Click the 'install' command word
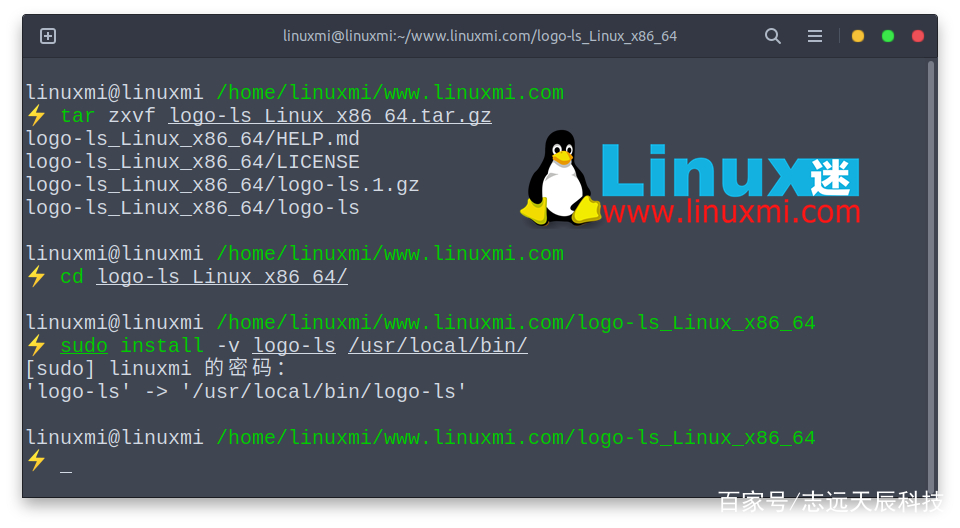 coord(162,345)
